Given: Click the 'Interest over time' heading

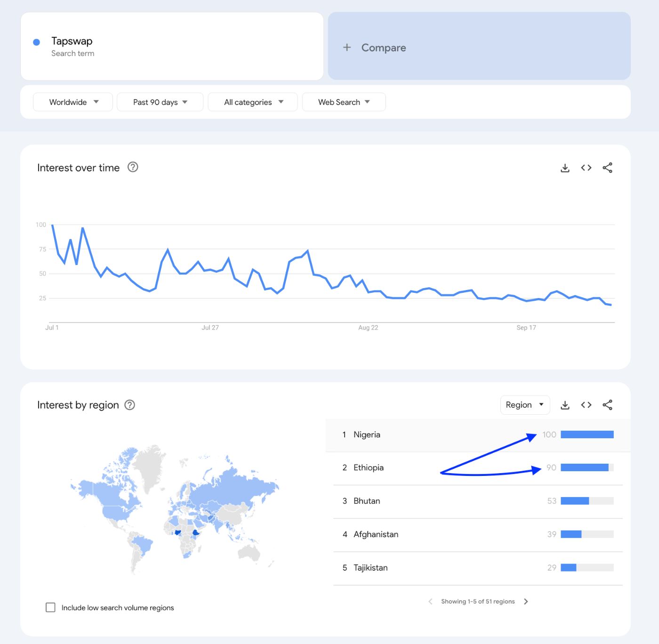Looking at the screenshot, I should [78, 168].
